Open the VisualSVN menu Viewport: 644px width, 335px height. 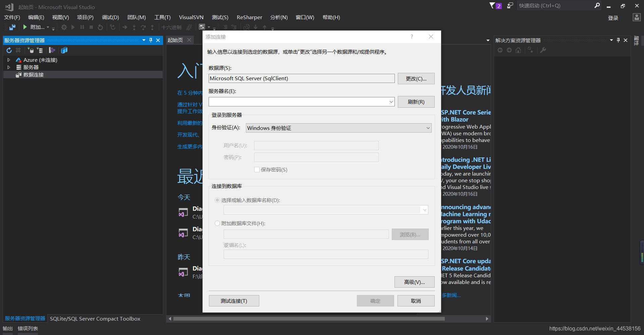(191, 17)
